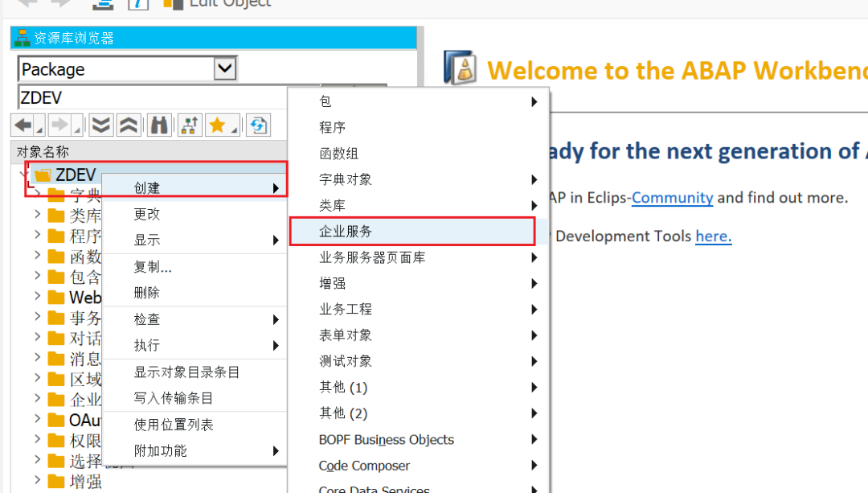Select BOPF Business Objects submenu entry
This screenshot has width=868, height=493.
click(419, 439)
